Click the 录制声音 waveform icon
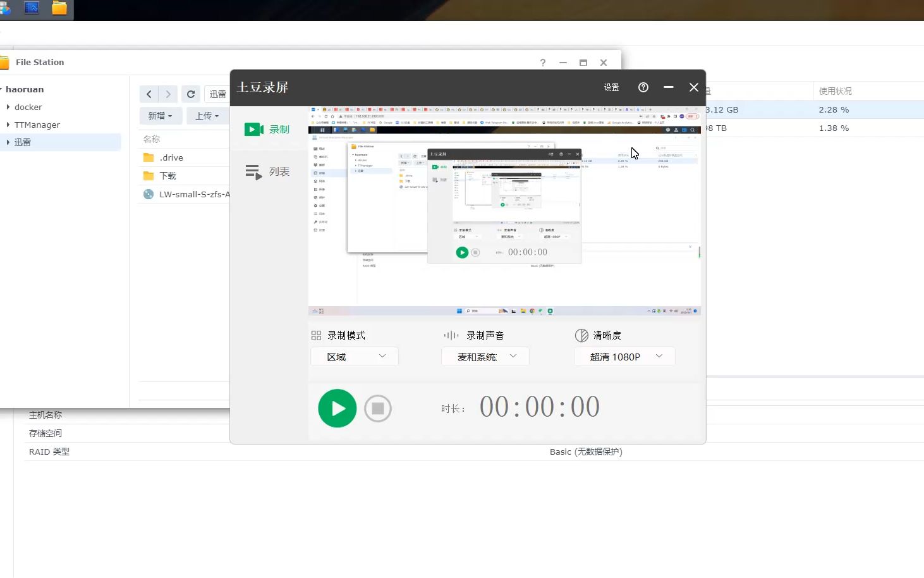 [451, 336]
